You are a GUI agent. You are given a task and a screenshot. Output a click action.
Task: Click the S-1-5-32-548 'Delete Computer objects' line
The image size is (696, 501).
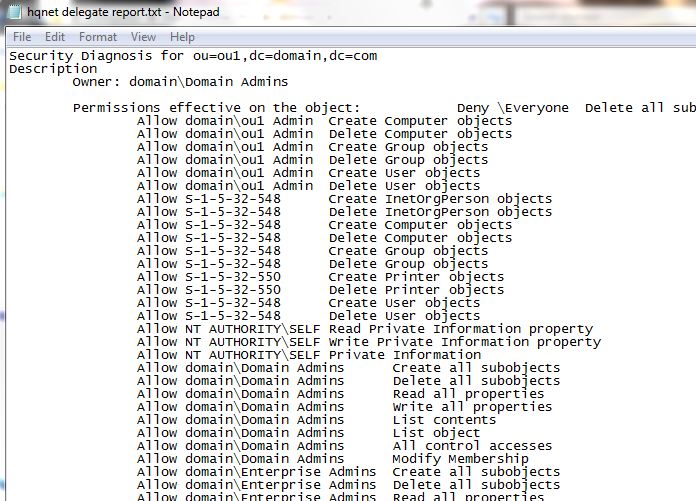324,238
